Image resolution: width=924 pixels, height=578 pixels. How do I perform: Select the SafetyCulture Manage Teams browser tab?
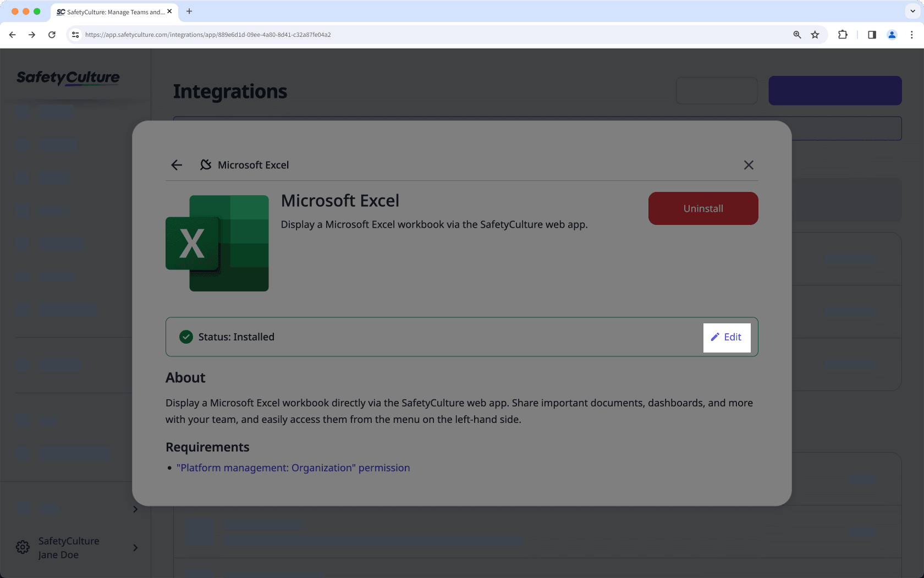(110, 12)
